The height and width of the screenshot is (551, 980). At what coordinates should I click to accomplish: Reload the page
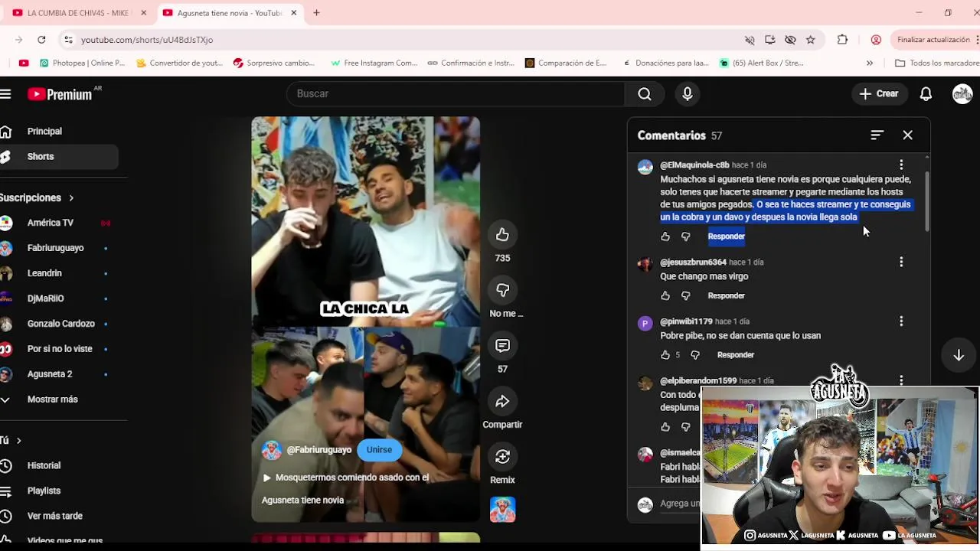[41, 40]
